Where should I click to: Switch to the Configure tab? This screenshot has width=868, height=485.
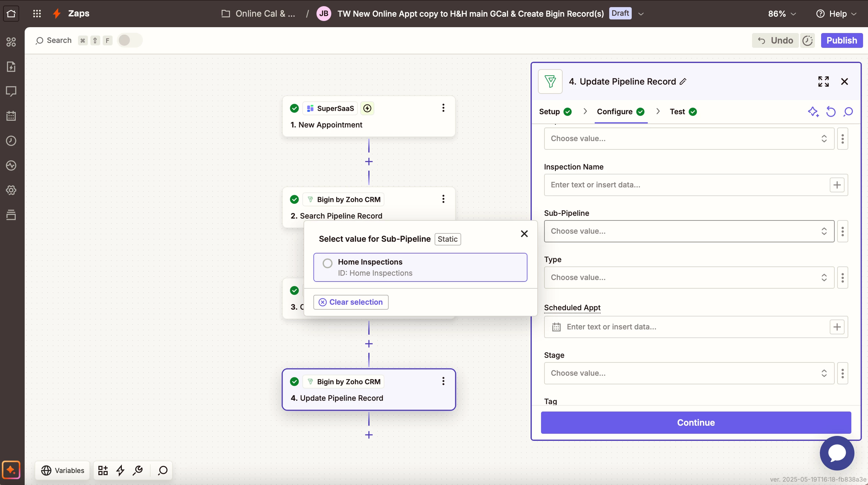620,112
